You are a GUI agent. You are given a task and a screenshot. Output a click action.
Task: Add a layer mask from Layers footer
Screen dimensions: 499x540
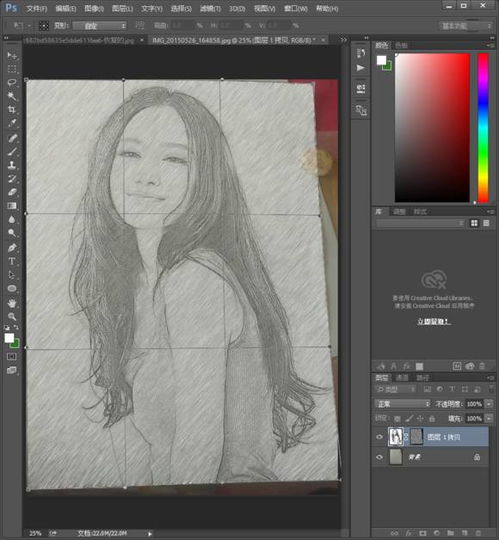423,533
